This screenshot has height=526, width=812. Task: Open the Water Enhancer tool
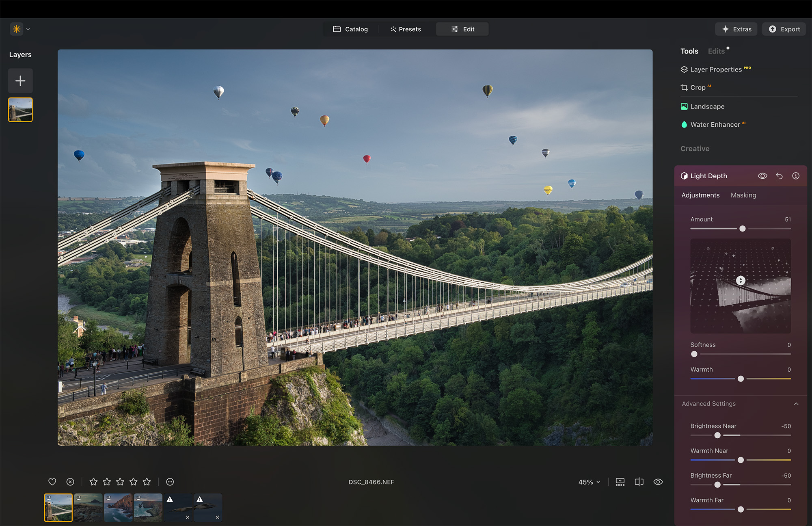[x=715, y=124]
